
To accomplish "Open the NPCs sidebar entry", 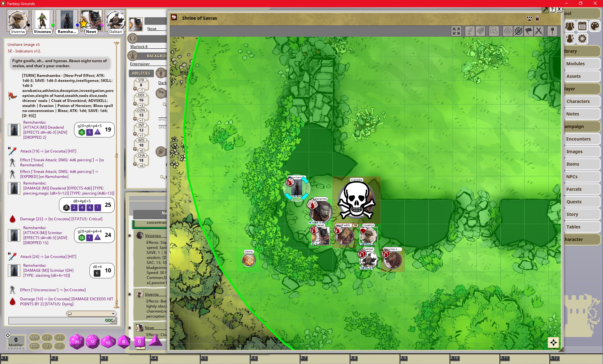I will (x=582, y=177).
